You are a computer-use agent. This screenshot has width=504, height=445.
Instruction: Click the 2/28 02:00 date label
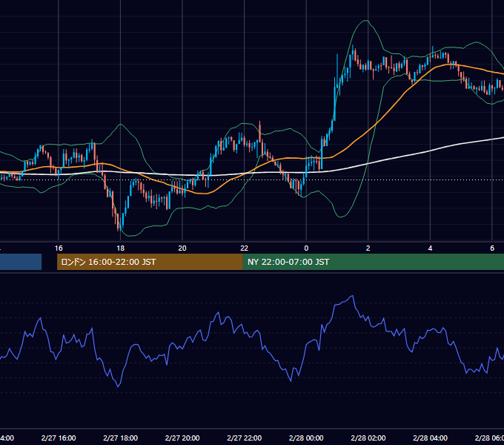pyautogui.click(x=368, y=438)
